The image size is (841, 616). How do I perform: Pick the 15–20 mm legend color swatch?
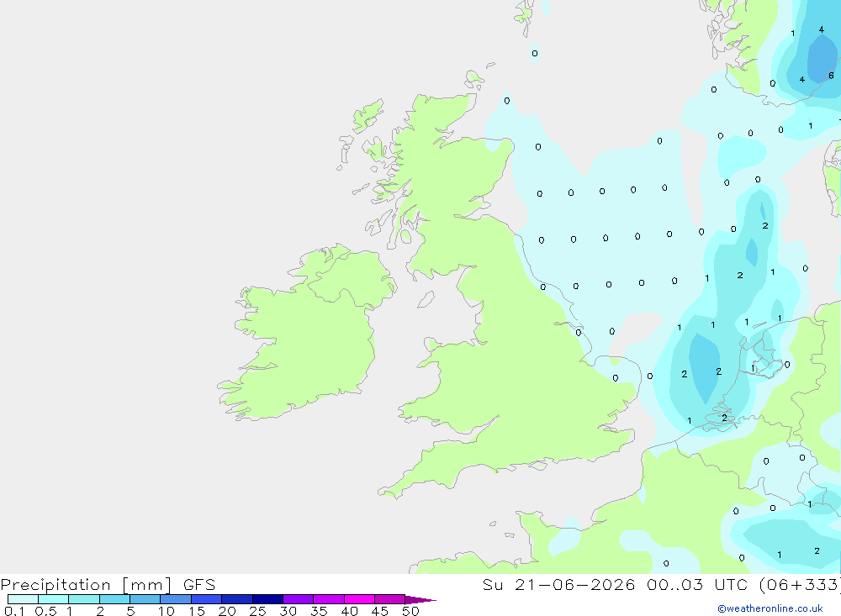(207, 599)
